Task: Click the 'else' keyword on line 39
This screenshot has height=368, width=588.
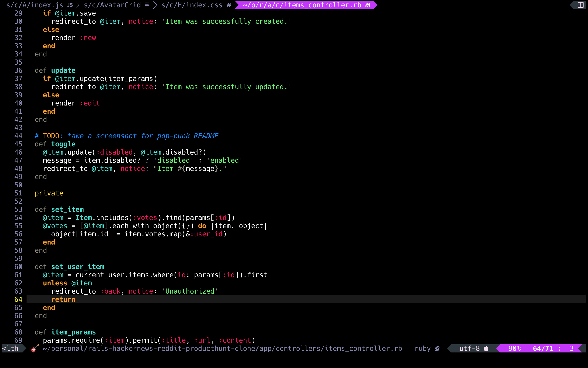Action: point(51,95)
